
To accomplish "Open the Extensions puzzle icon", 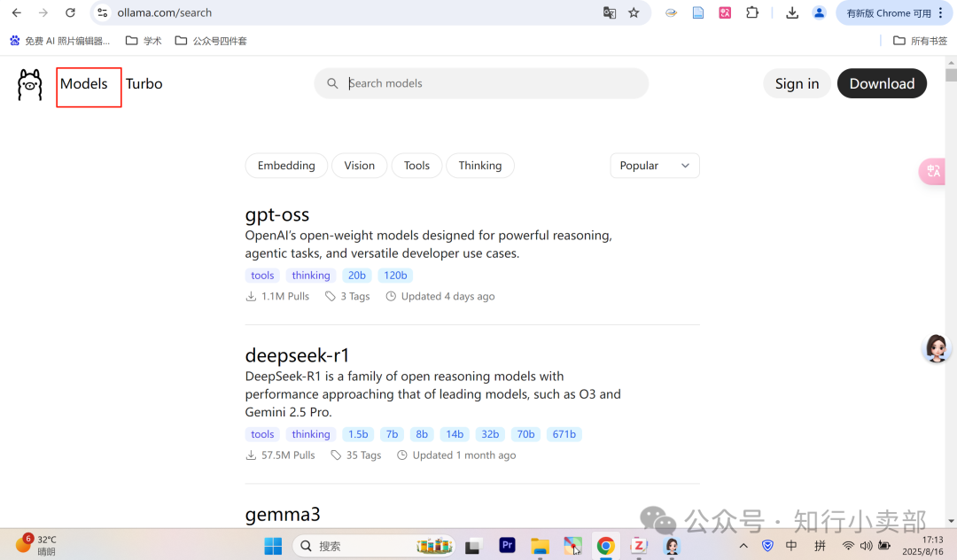I will point(752,12).
